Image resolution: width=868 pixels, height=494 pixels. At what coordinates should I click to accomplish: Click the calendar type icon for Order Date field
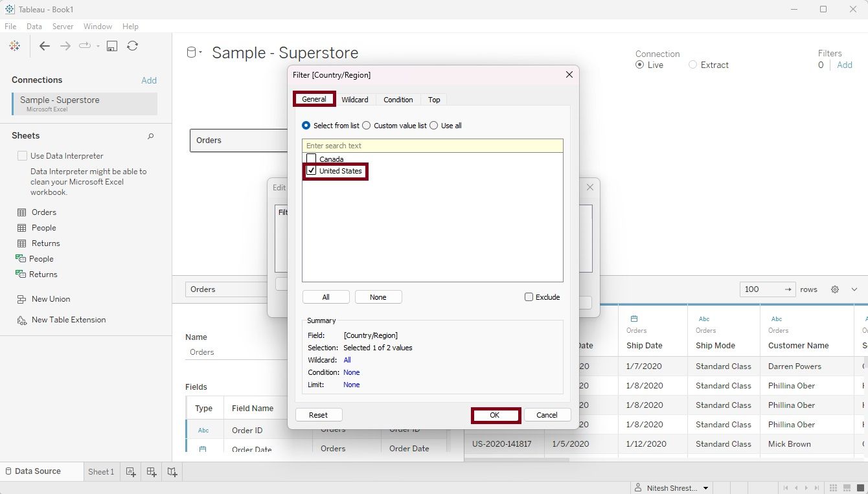203,449
